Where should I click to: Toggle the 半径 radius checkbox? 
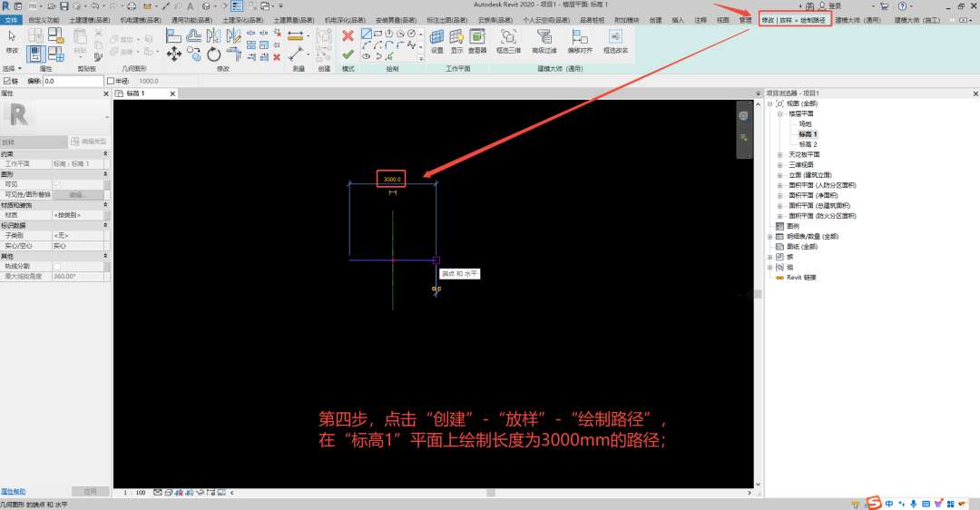[111, 81]
